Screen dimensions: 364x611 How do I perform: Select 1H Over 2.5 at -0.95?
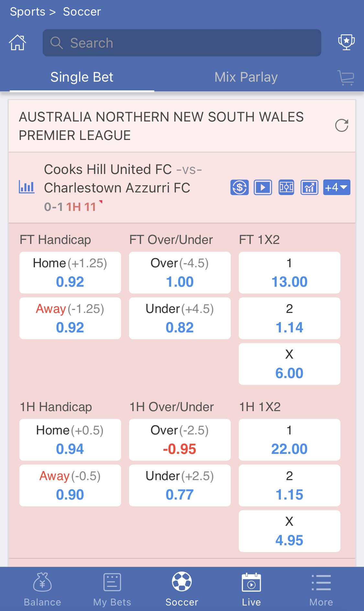(180, 440)
